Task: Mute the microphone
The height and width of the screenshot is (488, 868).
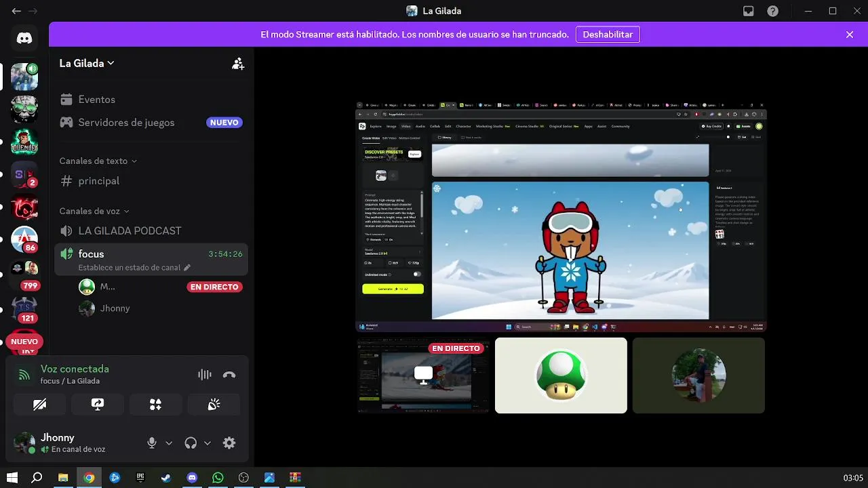Action: click(152, 443)
